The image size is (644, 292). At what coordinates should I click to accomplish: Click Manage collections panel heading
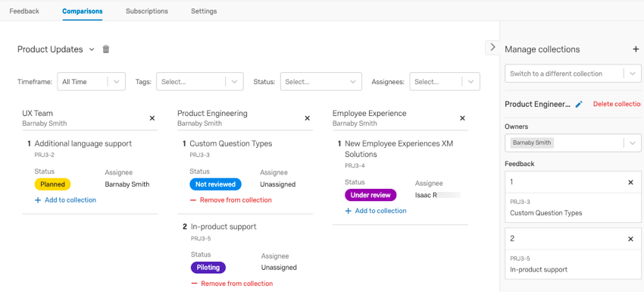point(542,49)
